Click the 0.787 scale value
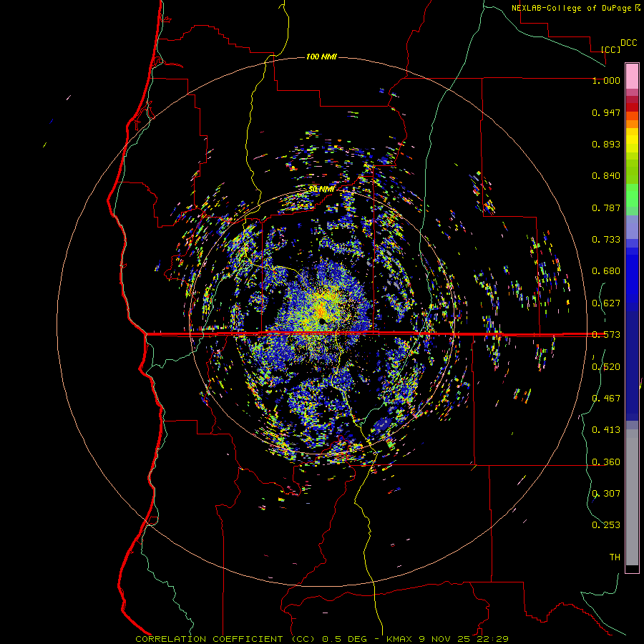644x644 pixels. [606, 208]
